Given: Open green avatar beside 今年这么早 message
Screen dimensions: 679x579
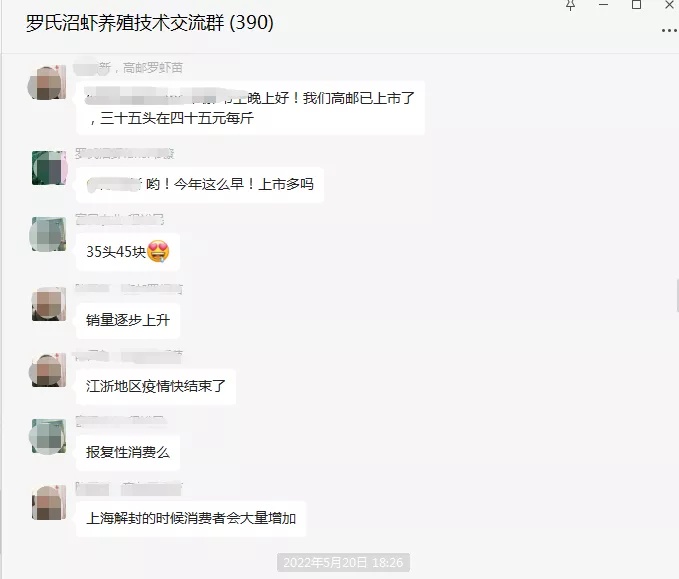Looking at the screenshot, I should click(49, 168).
